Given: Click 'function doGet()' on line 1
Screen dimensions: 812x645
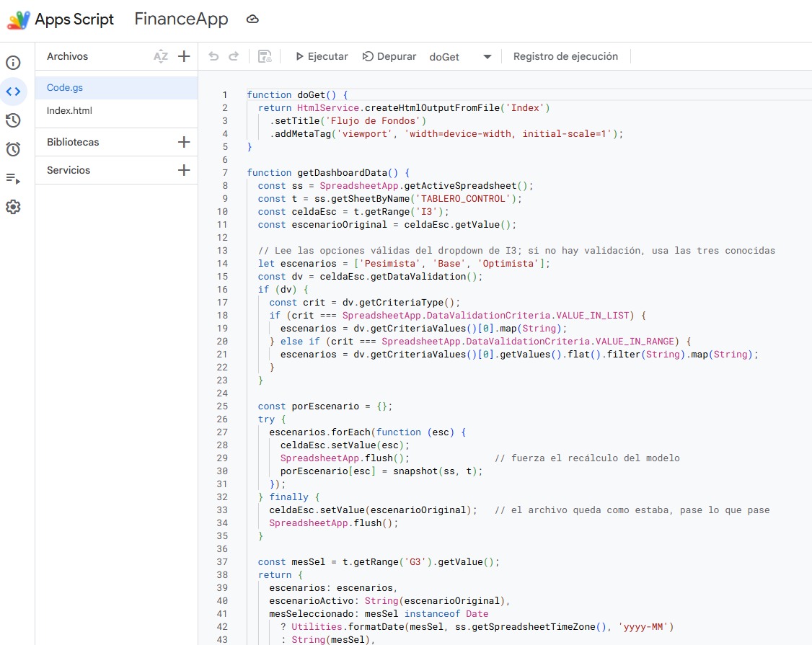Looking at the screenshot, I should coord(291,94).
